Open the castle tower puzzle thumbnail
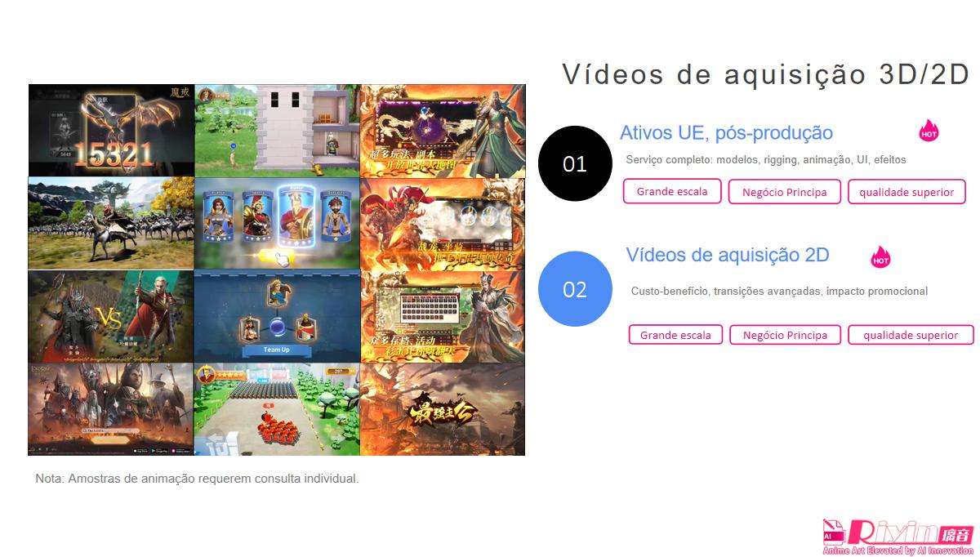This screenshot has width=980, height=557. [x=277, y=130]
